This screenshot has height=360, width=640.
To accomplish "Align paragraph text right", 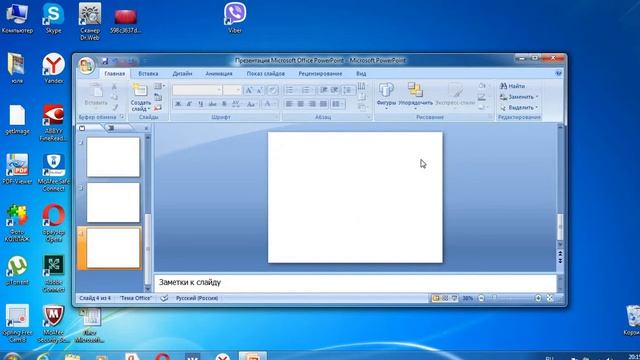I will point(312,104).
